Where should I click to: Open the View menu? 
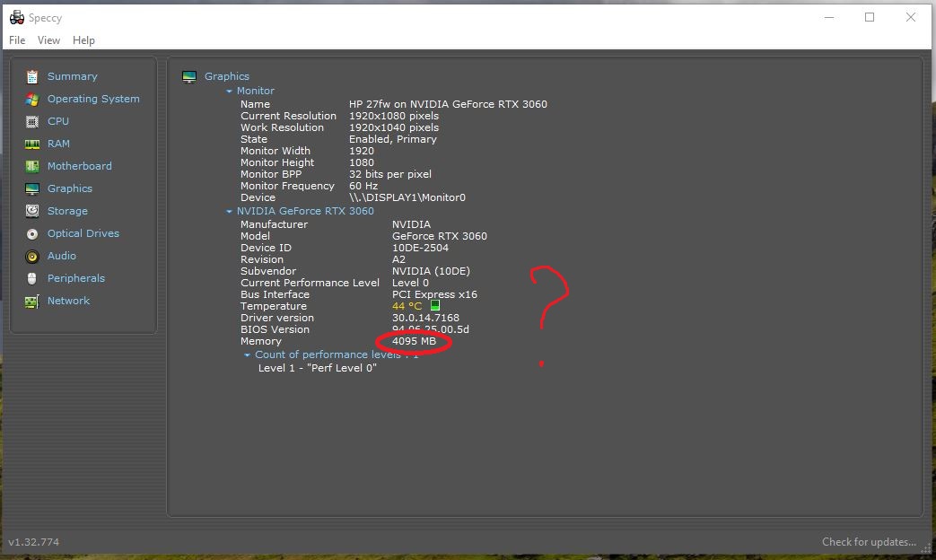[48, 40]
